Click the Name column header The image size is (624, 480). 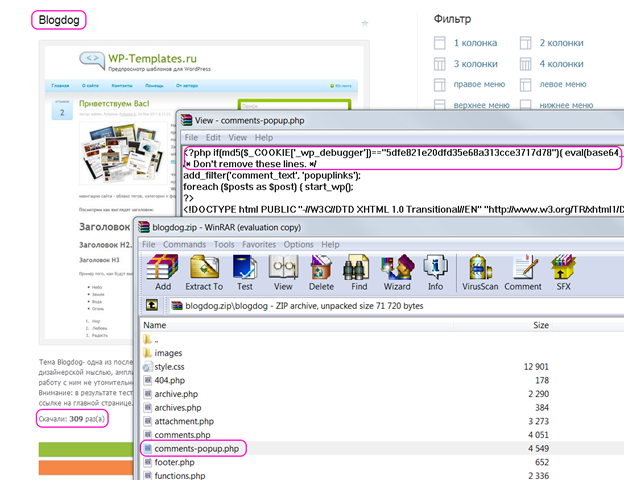154,325
